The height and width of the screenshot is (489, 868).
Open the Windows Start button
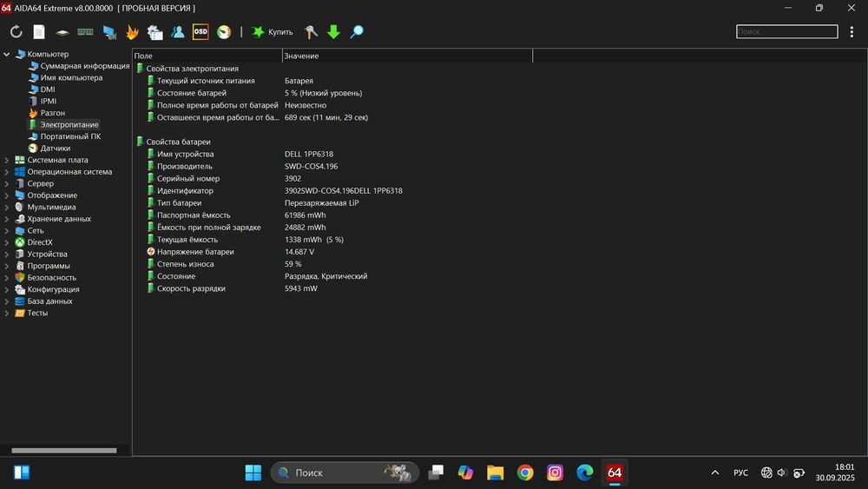pos(253,473)
